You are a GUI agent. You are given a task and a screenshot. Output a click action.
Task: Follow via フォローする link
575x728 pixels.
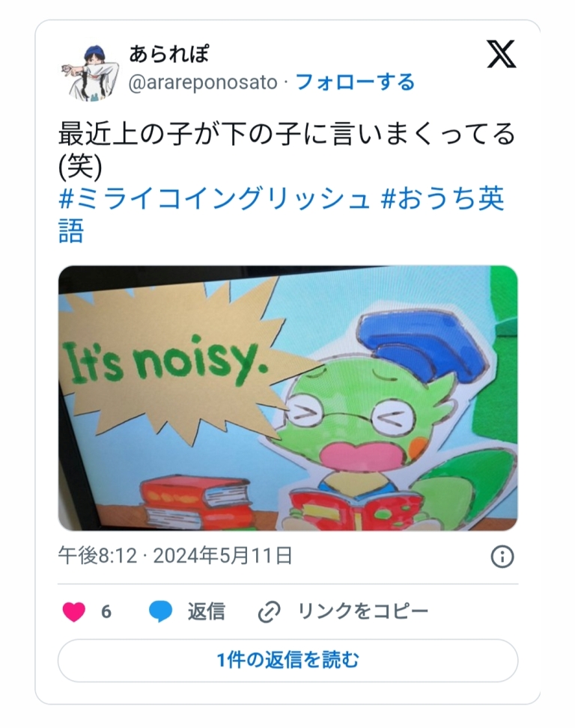tap(355, 82)
